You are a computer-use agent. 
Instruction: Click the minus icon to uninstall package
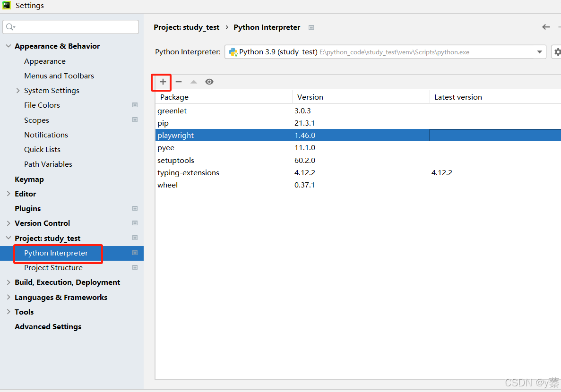(x=179, y=82)
